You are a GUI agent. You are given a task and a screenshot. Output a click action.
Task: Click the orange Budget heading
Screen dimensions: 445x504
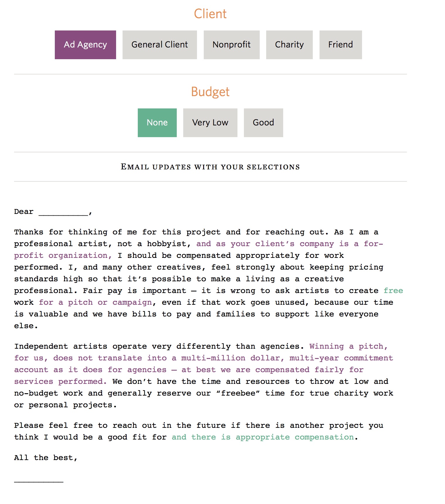pos(210,92)
